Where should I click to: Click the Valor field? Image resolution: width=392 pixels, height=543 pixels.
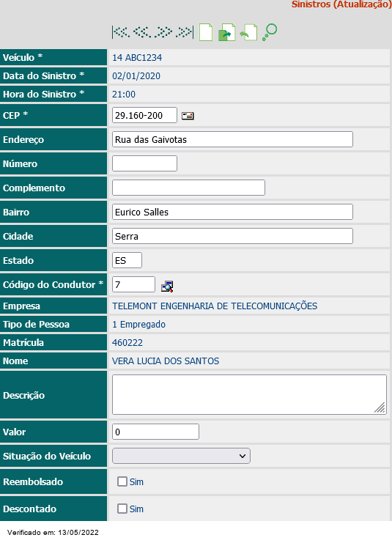coord(155,432)
